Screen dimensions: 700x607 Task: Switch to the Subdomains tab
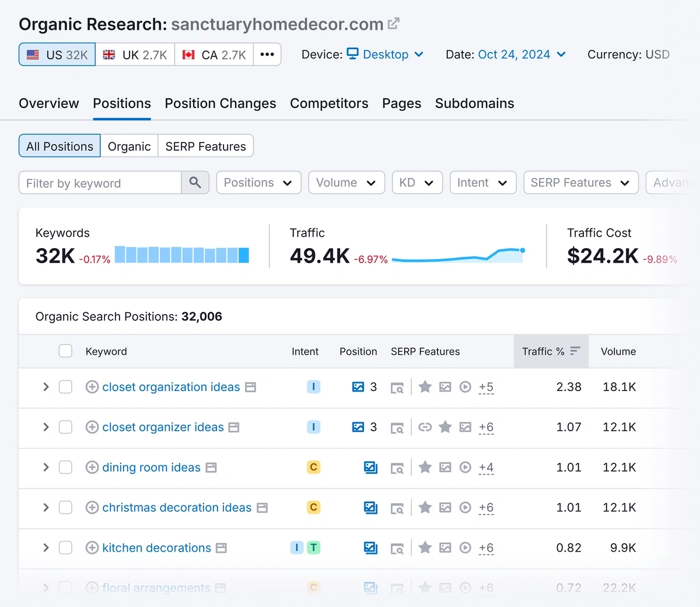475,103
